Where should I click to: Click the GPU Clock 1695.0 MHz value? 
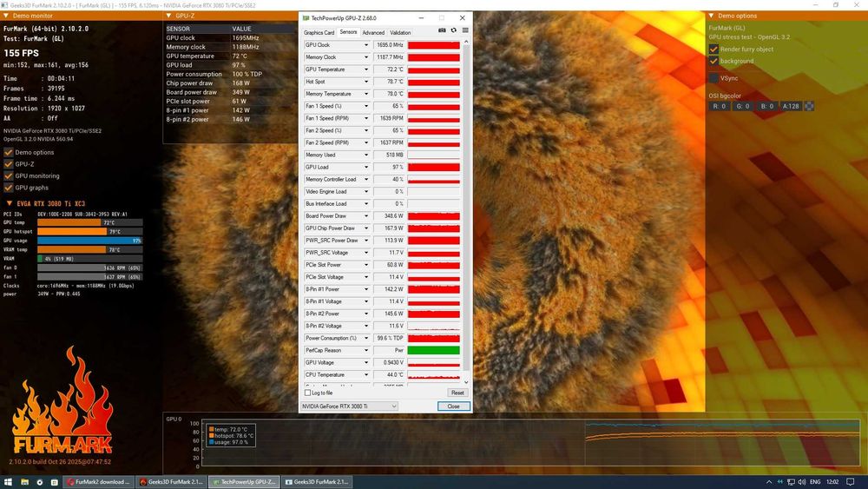[390, 45]
